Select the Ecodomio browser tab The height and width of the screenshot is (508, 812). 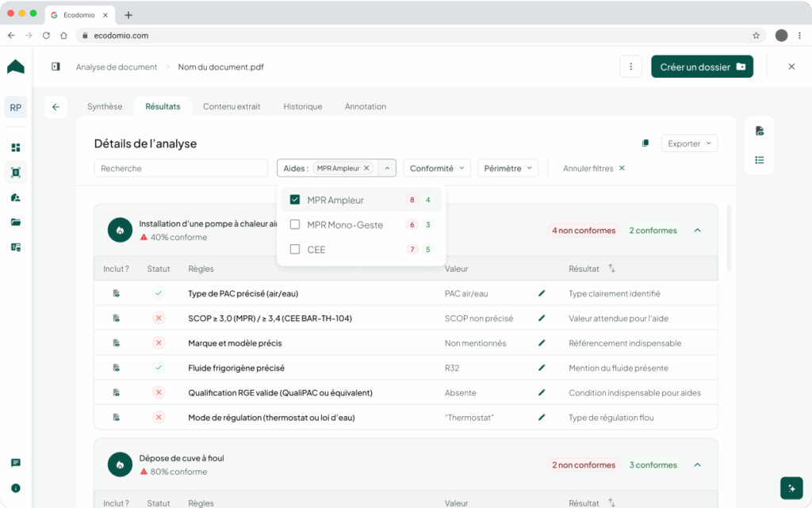pyautogui.click(x=79, y=15)
